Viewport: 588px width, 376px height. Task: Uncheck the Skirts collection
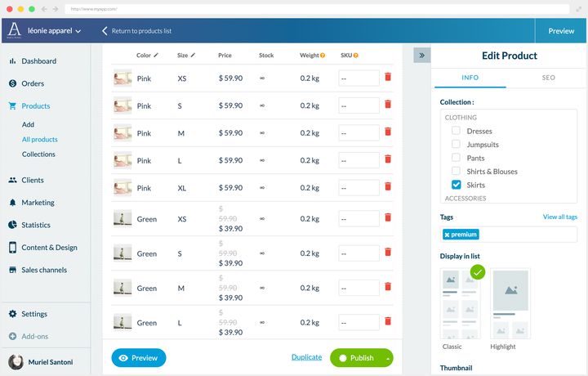click(x=456, y=185)
